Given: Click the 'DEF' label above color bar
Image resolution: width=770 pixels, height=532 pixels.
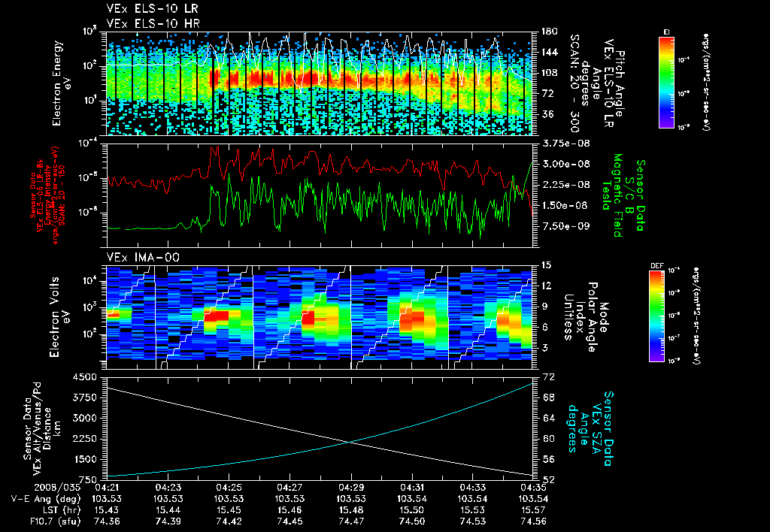Looking at the screenshot, I should coord(656,266).
